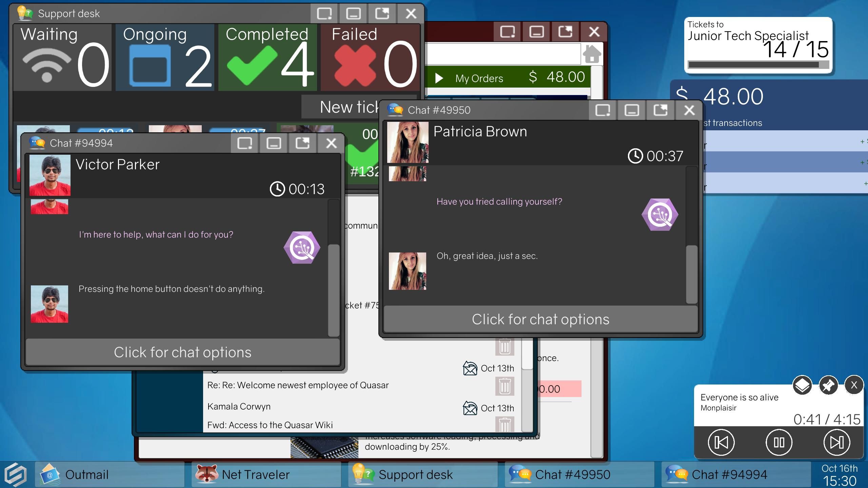Open chat options for Victor Parker
Image resolution: width=868 pixels, height=488 pixels.
tap(183, 352)
